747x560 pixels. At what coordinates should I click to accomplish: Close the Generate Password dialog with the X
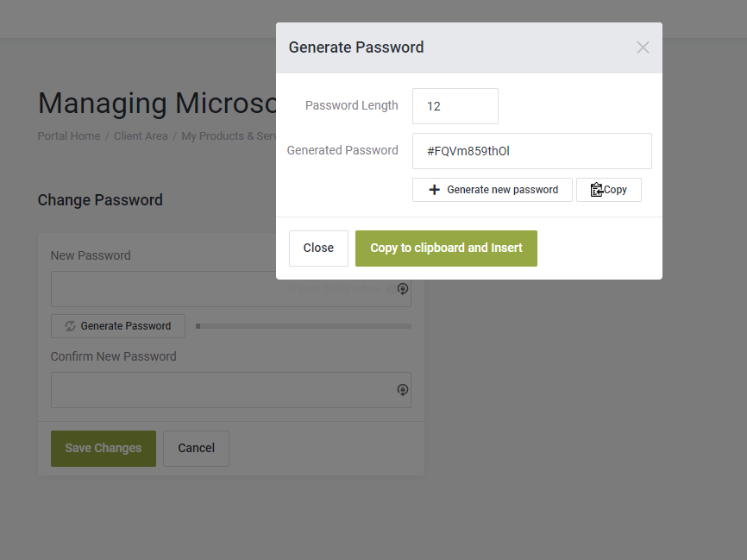(643, 47)
